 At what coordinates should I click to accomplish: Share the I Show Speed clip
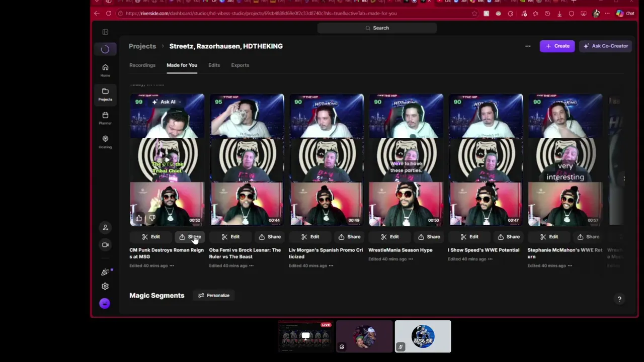point(508,237)
